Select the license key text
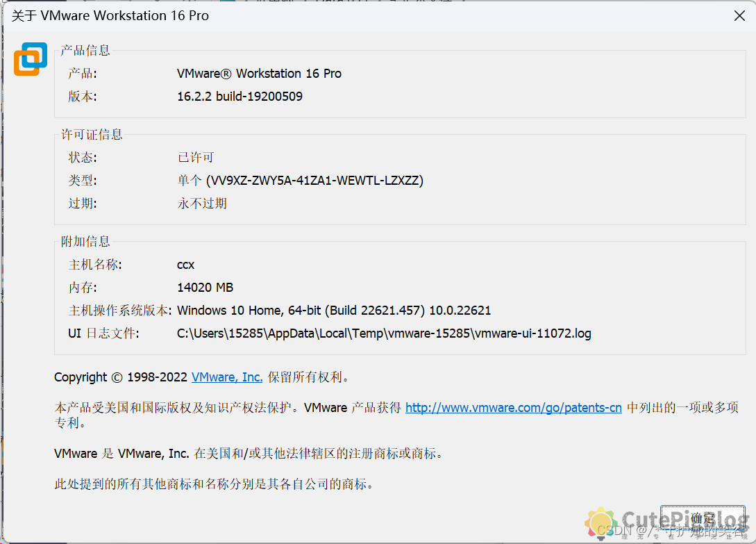This screenshot has height=544, width=756. pyautogui.click(x=300, y=179)
